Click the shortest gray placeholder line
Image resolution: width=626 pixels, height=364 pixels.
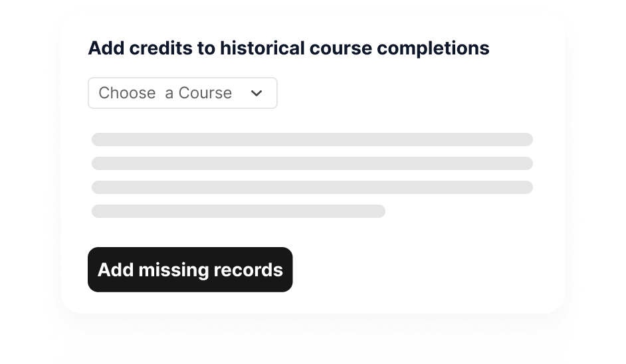click(x=238, y=211)
